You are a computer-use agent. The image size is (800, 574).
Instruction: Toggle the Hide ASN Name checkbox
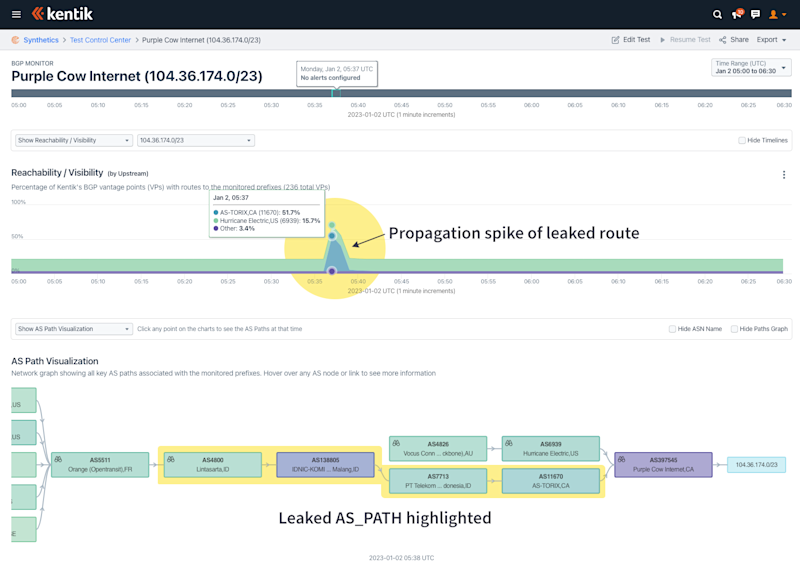(x=672, y=329)
